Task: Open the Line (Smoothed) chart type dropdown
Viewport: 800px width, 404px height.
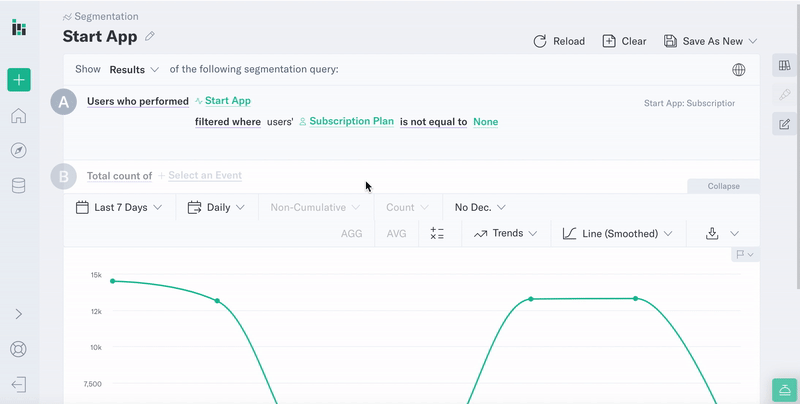Action: [617, 234]
